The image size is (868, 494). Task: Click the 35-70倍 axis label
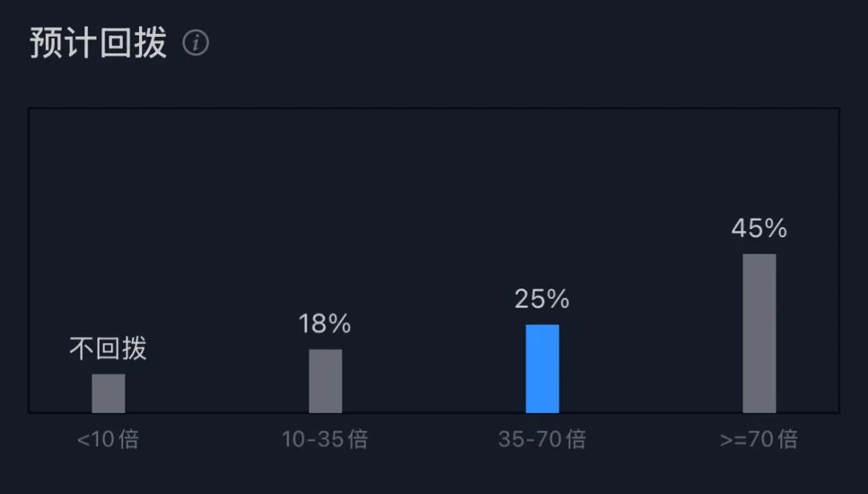[542, 439]
